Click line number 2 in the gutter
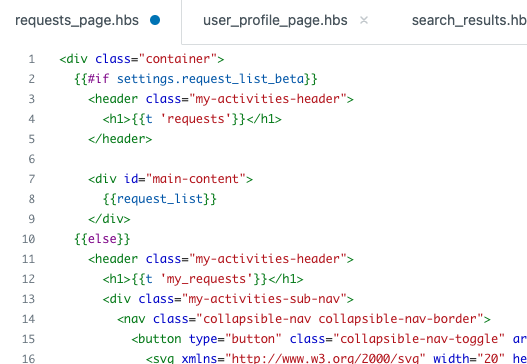The image size is (527, 364). (32, 79)
